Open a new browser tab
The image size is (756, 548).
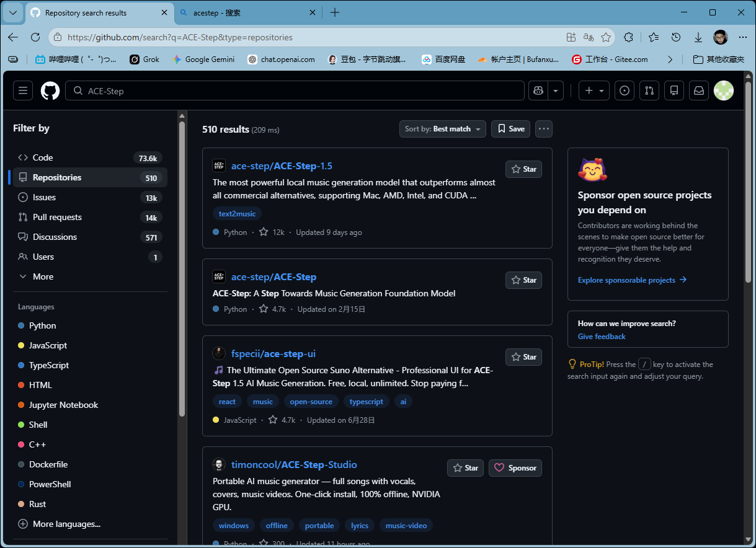pos(335,12)
